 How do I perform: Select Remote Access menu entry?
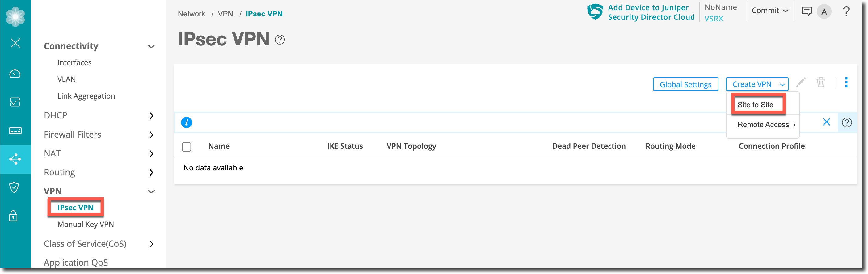pyautogui.click(x=763, y=125)
